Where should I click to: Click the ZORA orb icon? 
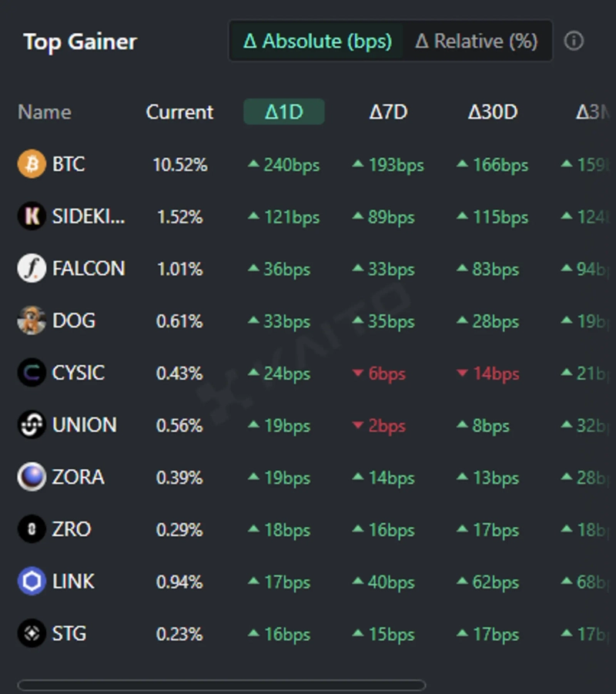32,478
